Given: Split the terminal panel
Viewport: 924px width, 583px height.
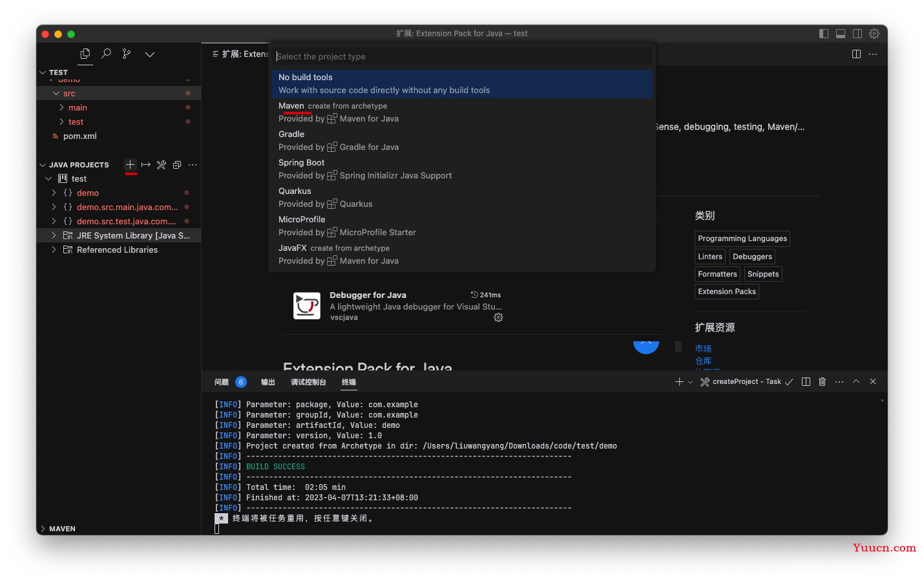Looking at the screenshot, I should [806, 382].
